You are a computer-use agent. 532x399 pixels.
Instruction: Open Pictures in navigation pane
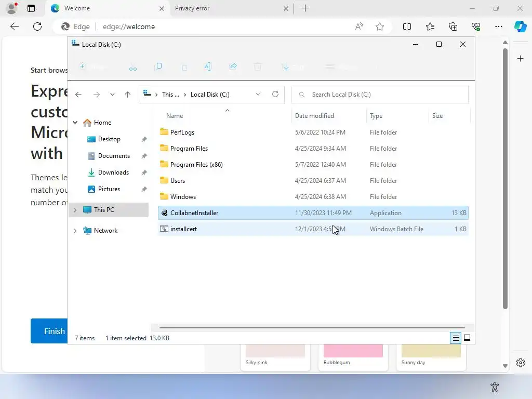109,189
